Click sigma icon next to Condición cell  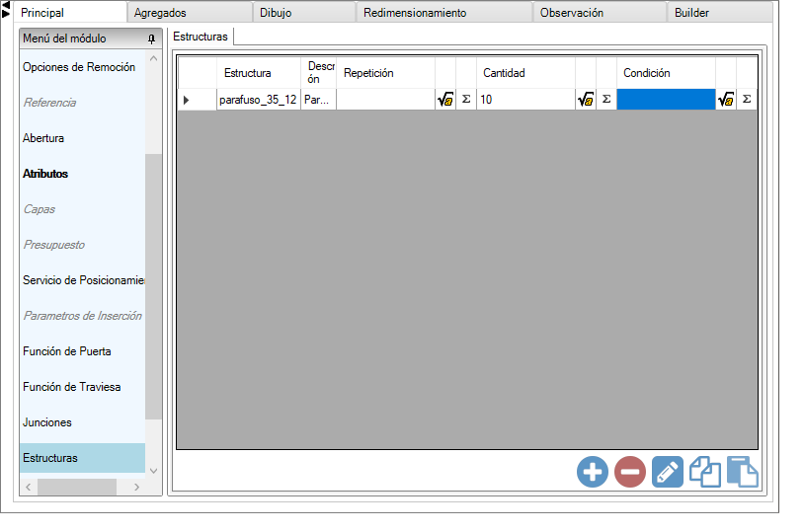pyautogui.click(x=747, y=99)
